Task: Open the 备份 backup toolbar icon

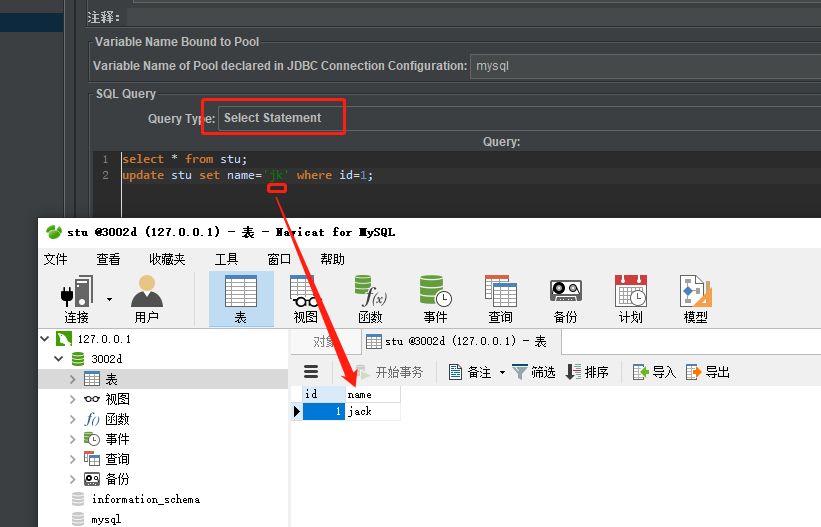Action: [x=565, y=299]
